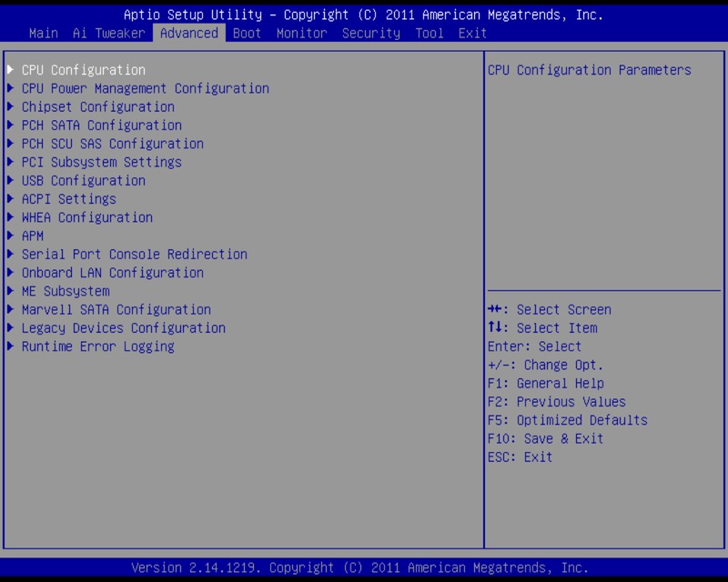Open CPU Configuration submenu

click(83, 70)
